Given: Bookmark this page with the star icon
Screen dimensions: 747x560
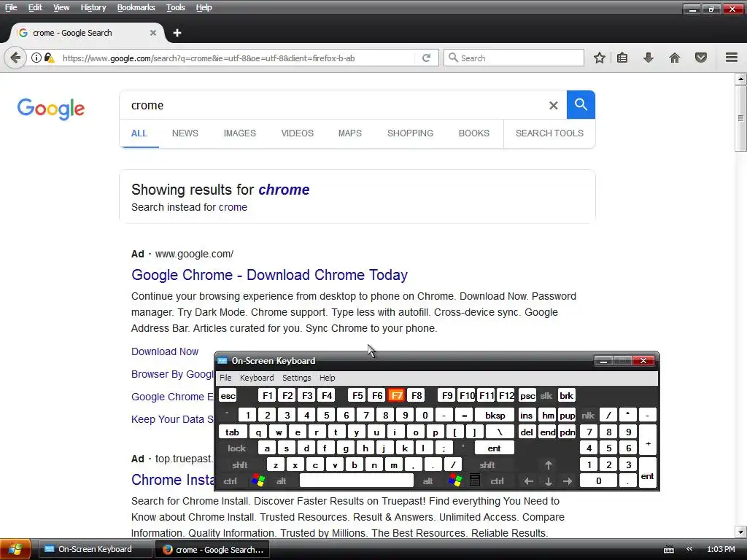Looking at the screenshot, I should coord(600,58).
